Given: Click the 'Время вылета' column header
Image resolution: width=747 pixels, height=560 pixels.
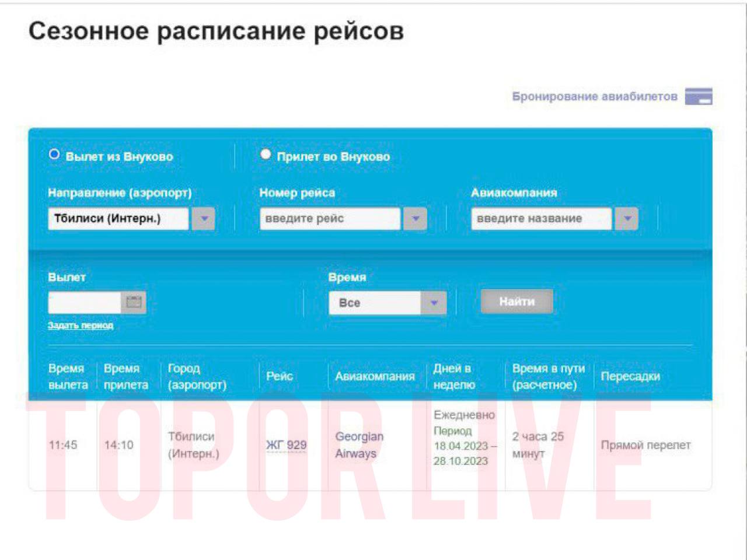Looking at the screenshot, I should click(x=68, y=376).
